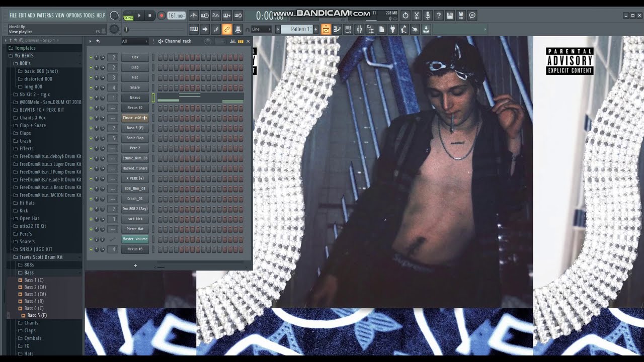The width and height of the screenshot is (644, 362).
Task: Mute the Snare channel
Action: (x=91, y=87)
